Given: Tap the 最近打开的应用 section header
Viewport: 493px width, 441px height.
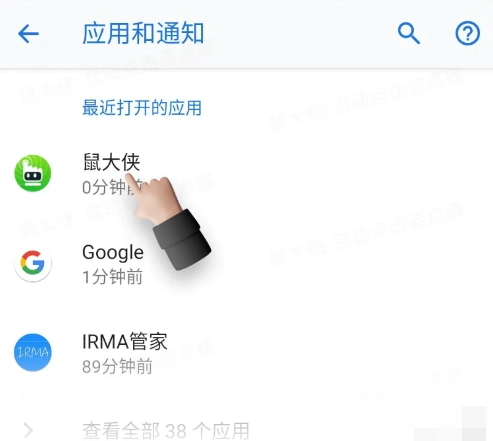Looking at the screenshot, I should click(142, 108).
